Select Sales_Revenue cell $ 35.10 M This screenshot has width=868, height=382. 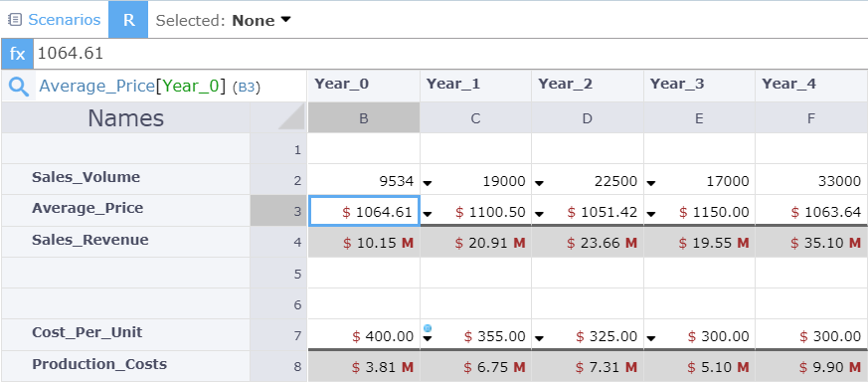point(811,243)
